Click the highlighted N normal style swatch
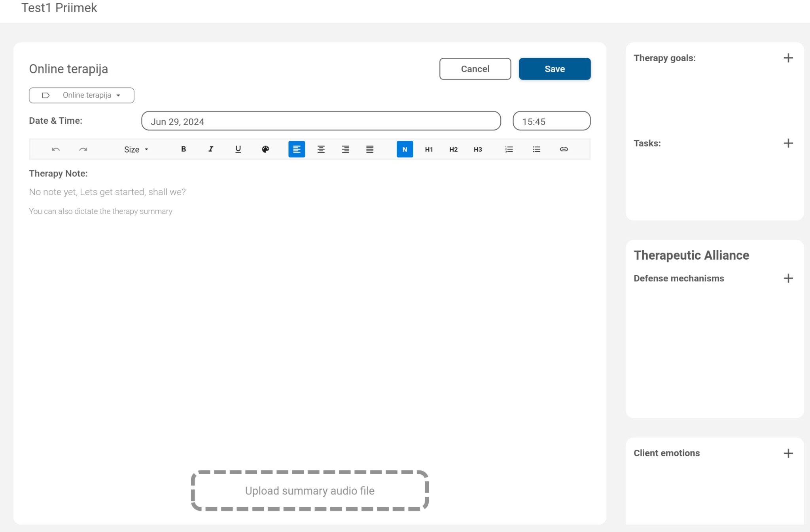The height and width of the screenshot is (532, 810). [x=404, y=149]
